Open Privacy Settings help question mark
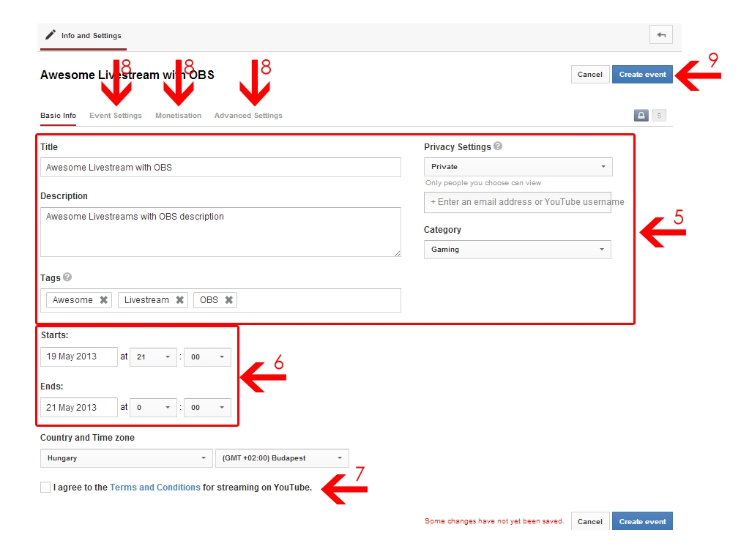Image resolution: width=741 pixels, height=560 pixels. (498, 146)
